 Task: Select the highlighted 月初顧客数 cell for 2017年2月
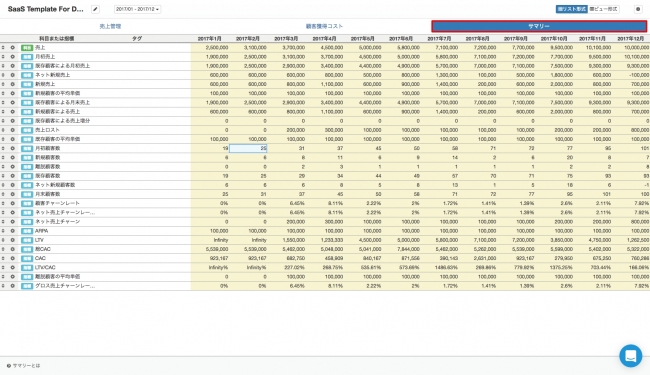[248, 148]
